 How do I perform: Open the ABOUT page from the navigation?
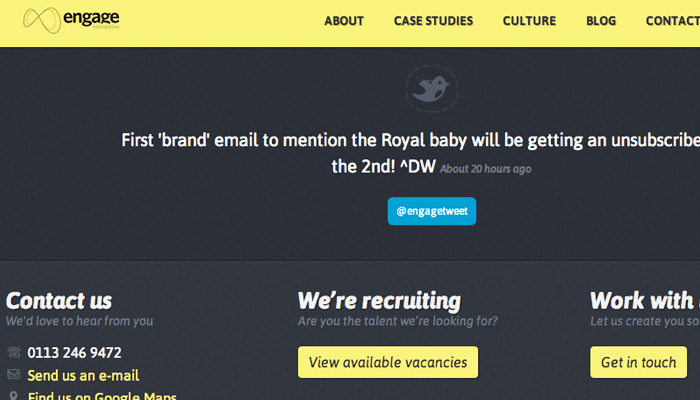(x=344, y=21)
